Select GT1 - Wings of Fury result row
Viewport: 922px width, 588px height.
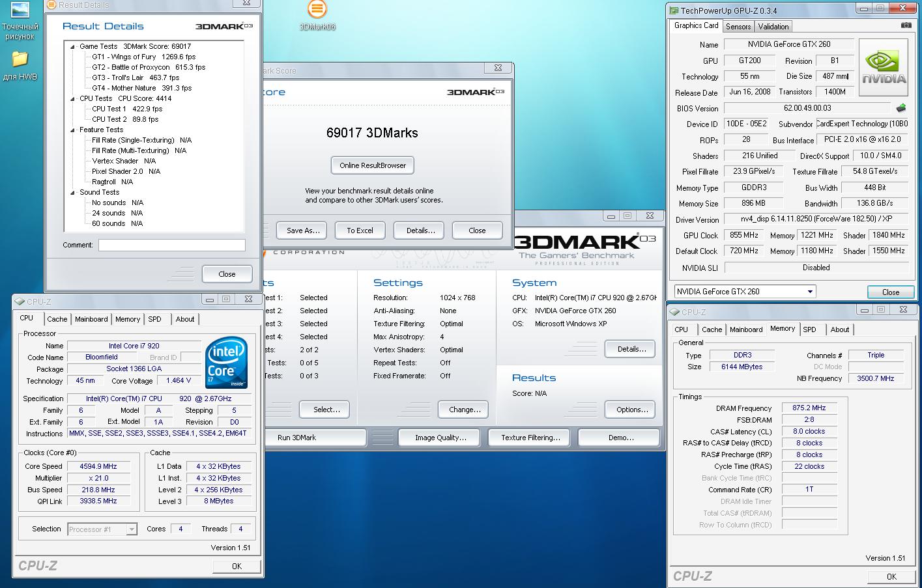[x=143, y=57]
